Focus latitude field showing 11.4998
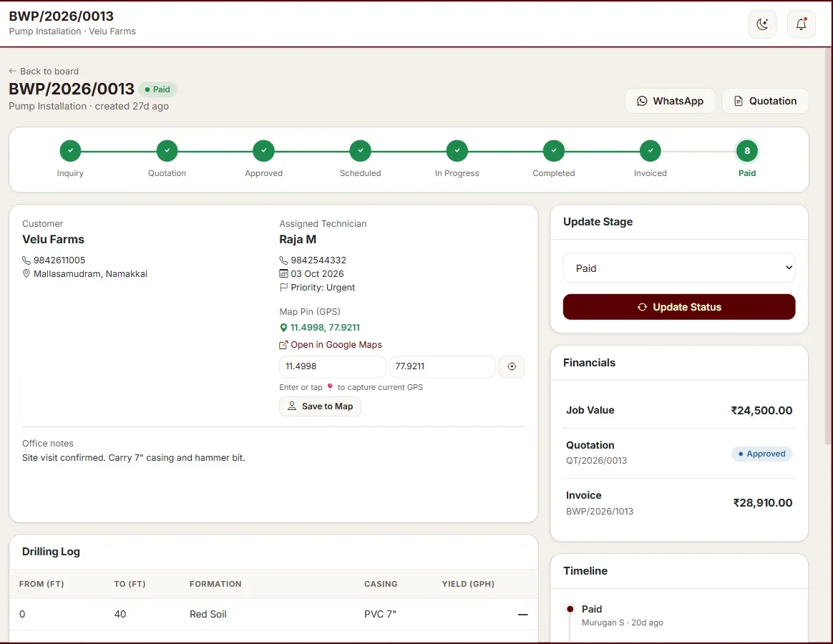The width and height of the screenshot is (833, 644). 333,366
